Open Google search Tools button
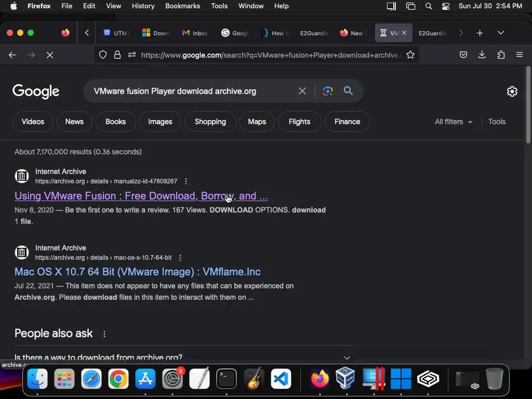 [x=497, y=122]
